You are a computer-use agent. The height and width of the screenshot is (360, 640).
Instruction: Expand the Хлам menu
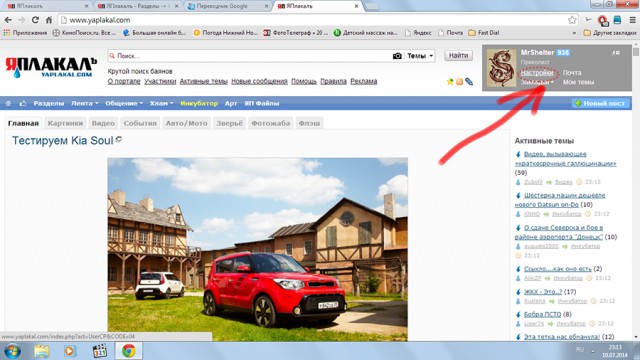pos(161,103)
